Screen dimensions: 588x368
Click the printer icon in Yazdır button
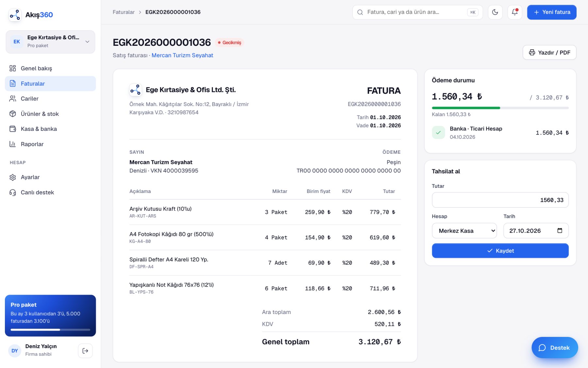click(532, 52)
